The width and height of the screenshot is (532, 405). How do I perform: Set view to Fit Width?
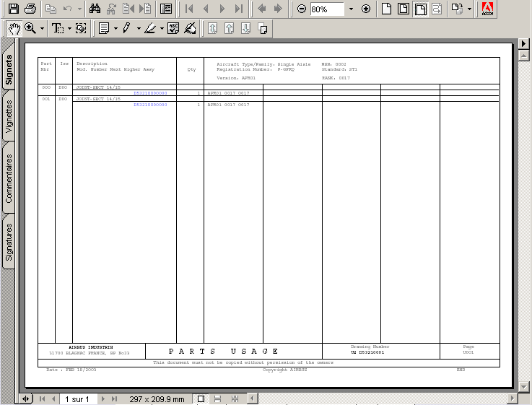[x=420, y=9]
